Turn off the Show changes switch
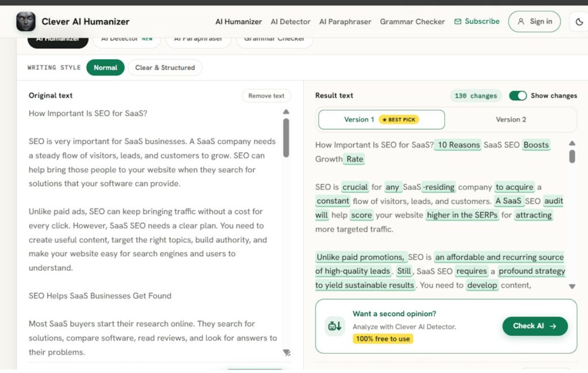 point(518,96)
